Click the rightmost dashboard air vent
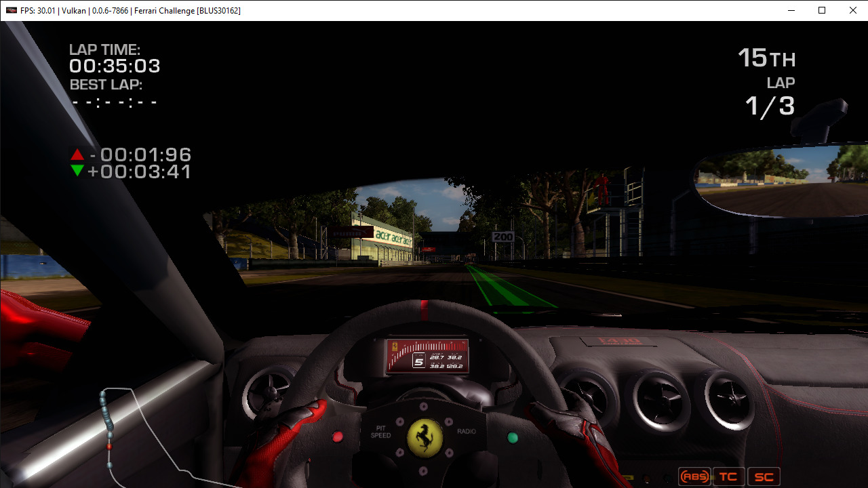This screenshot has height=488, width=868. click(x=729, y=401)
